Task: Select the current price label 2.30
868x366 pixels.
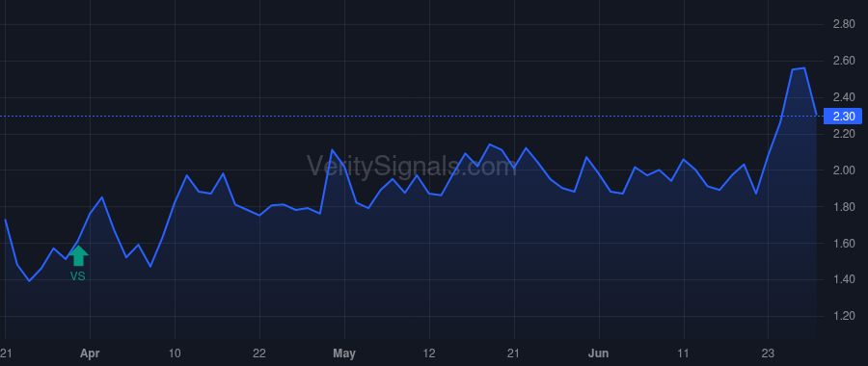Action: [x=844, y=117]
